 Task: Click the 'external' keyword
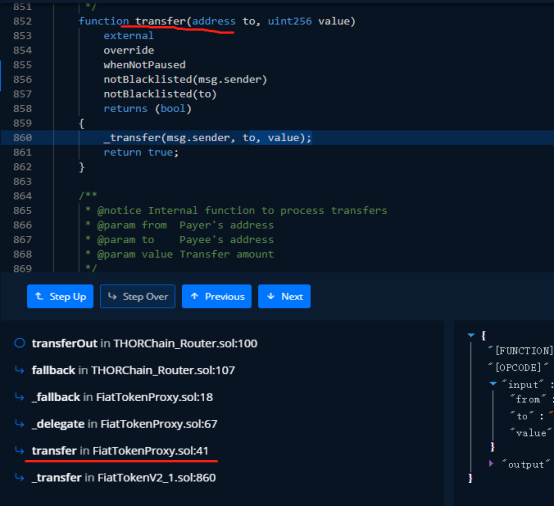pos(129,36)
